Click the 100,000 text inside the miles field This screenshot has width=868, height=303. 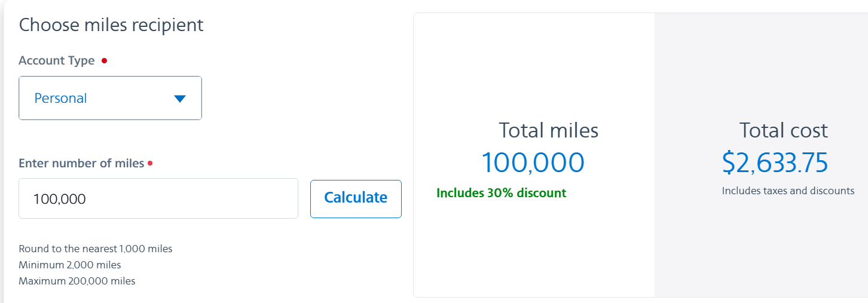click(60, 199)
